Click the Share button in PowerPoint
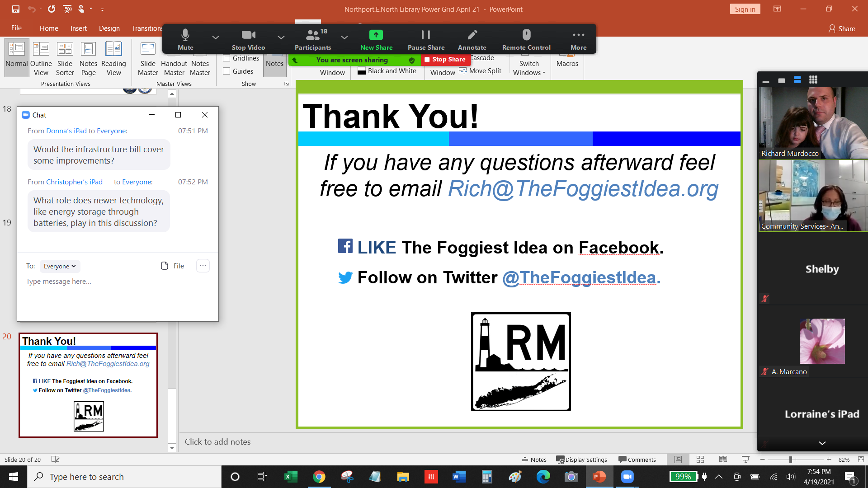This screenshot has height=488, width=868. point(842,28)
